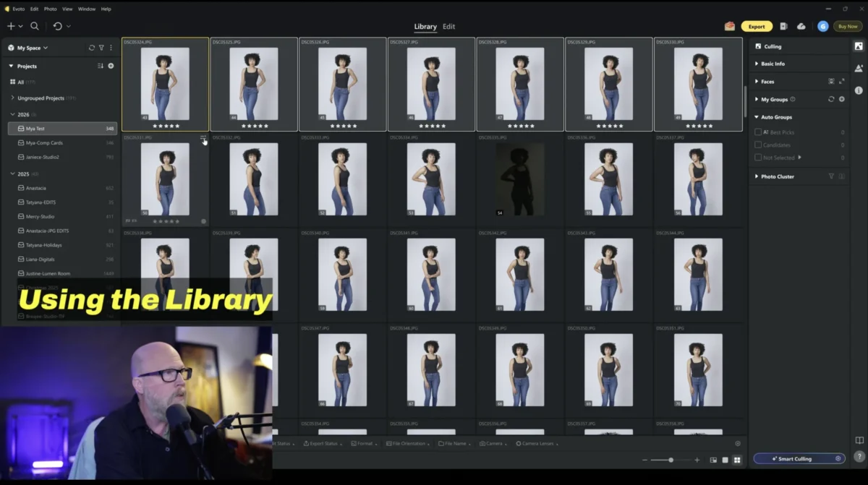This screenshot has width=868, height=485.
Task: Switch to the Edit tab
Action: pyautogui.click(x=449, y=27)
